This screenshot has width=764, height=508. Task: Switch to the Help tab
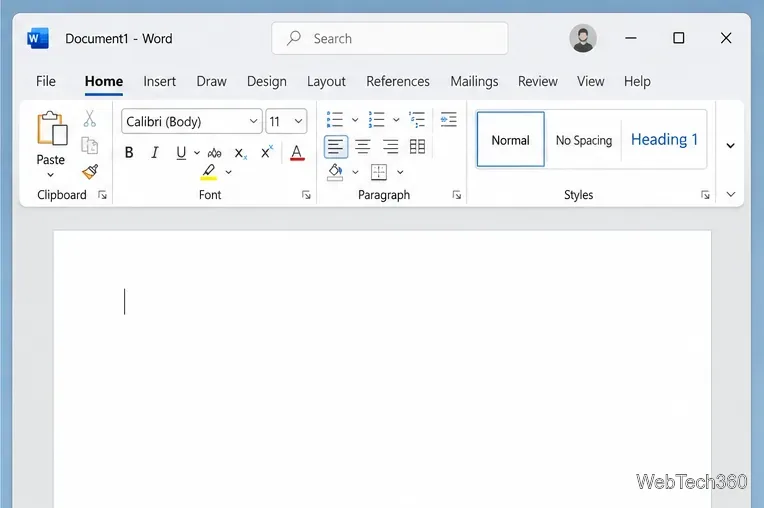[x=637, y=81]
